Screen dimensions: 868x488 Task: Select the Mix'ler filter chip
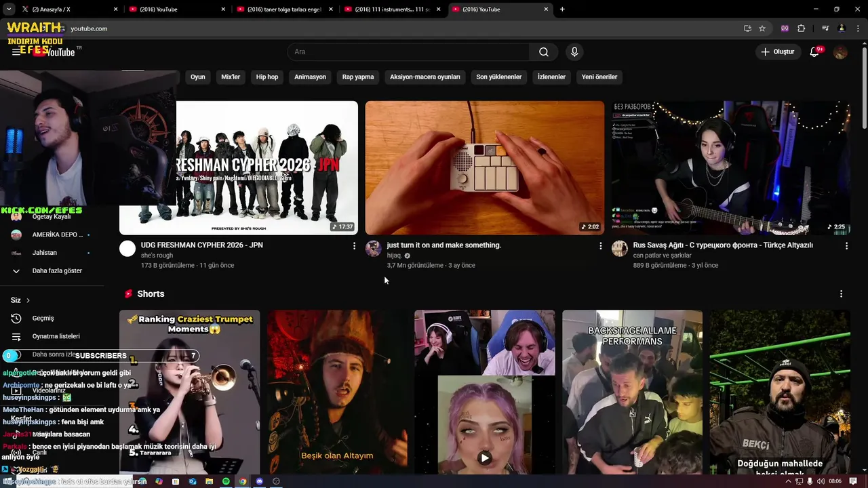pos(231,77)
